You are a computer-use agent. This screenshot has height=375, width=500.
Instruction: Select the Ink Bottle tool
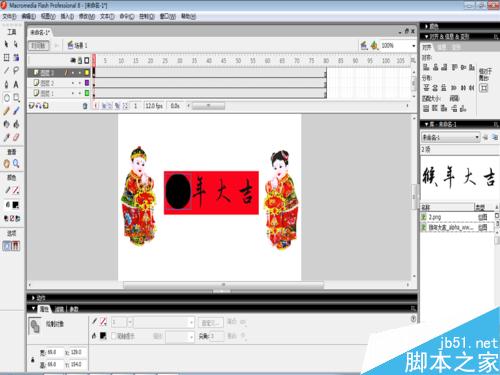click(6, 124)
